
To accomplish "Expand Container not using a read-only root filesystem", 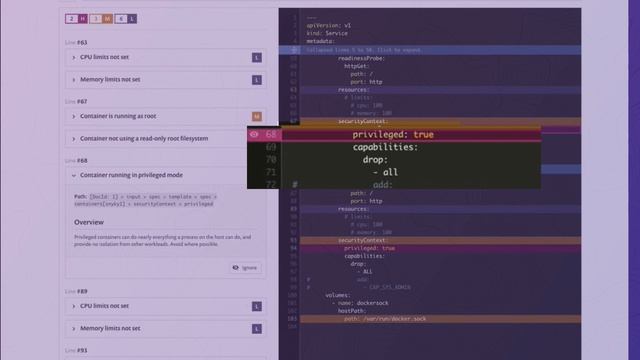I will click(x=156, y=139).
